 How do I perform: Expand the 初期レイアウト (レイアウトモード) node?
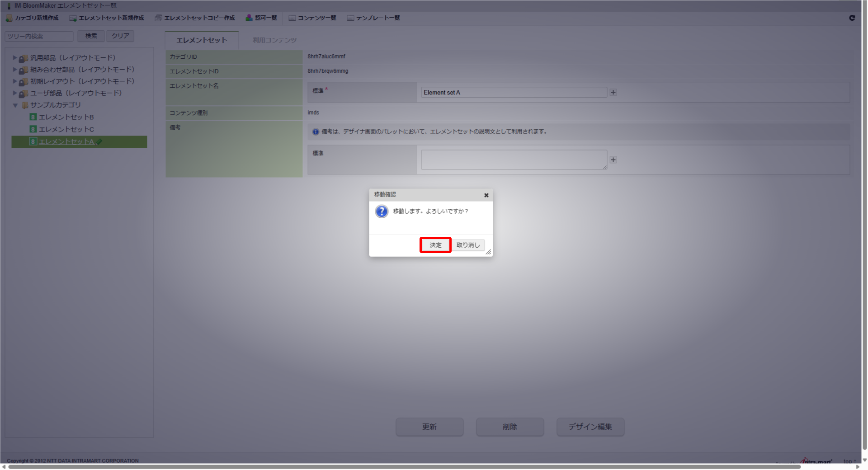14,81
